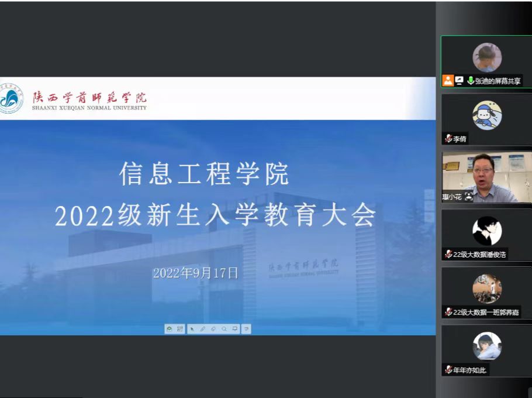Image resolution: width=532 pixels, height=398 pixels.
Task: Click the green circular icon in slide toolbar
Action: [170, 329]
